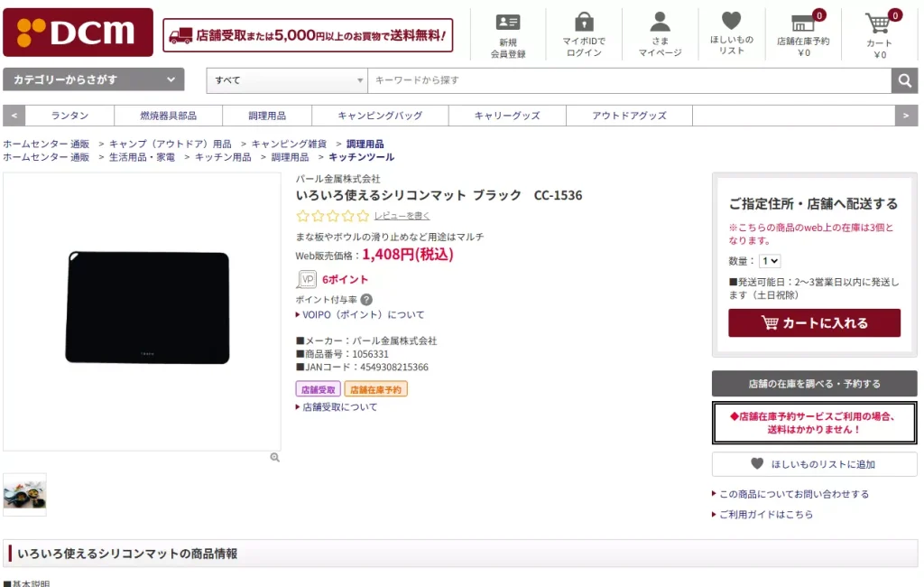Viewport: 924px width, 587px height.
Task: Open the すべて search scope dropdown
Action: [286, 79]
